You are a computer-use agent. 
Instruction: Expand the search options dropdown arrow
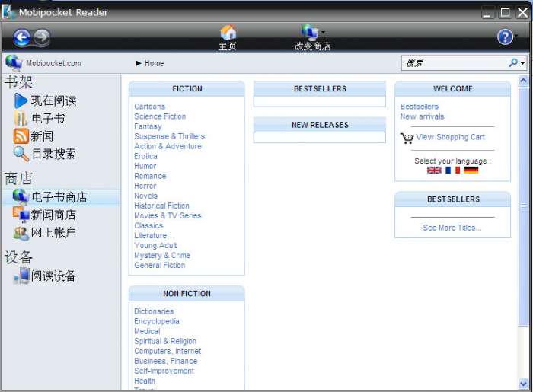pos(523,63)
